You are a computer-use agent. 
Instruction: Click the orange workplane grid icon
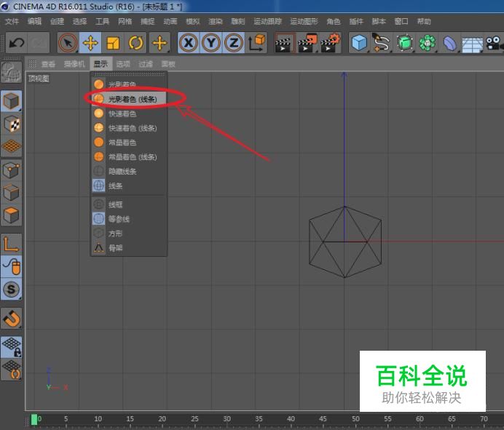pos(11,146)
